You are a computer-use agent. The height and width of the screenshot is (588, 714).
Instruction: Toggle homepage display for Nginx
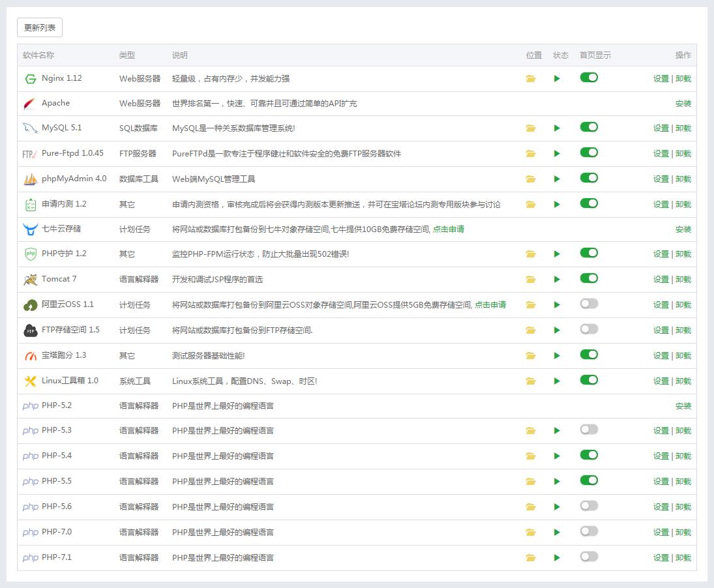click(588, 77)
